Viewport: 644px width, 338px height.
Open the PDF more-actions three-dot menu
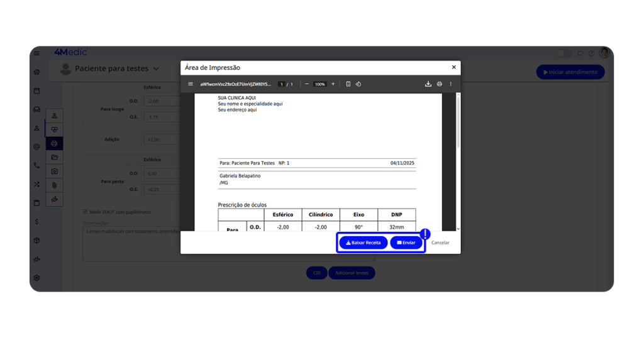(x=451, y=84)
